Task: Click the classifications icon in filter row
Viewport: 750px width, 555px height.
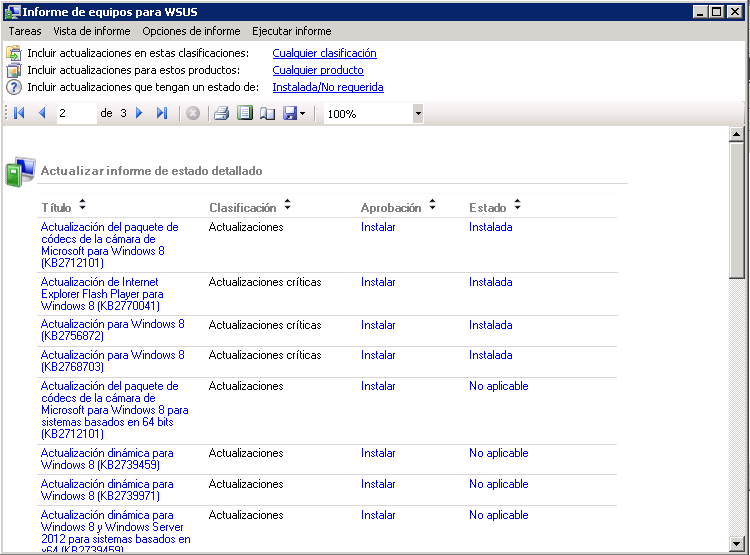Action: 14,53
